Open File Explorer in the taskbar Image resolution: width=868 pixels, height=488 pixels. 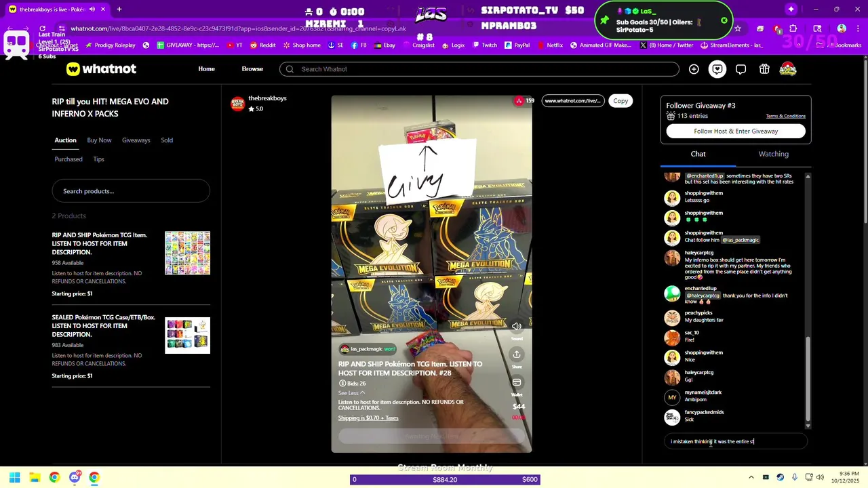click(35, 478)
